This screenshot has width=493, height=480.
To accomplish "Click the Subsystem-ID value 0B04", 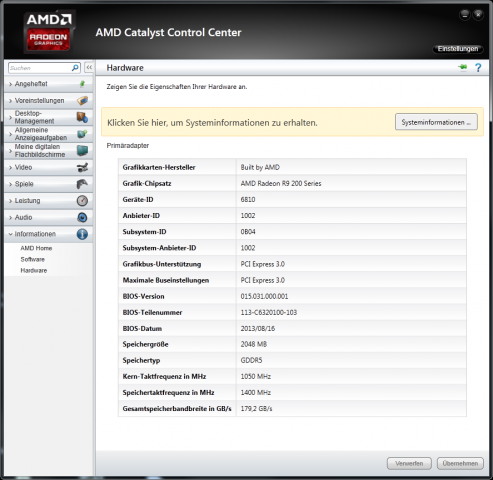I will pos(248,232).
